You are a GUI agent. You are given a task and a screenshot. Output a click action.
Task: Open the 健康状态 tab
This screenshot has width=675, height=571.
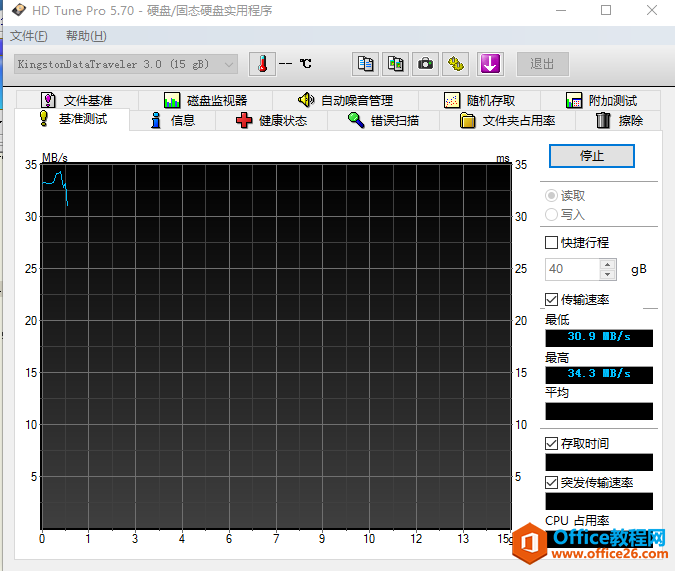click(x=272, y=120)
